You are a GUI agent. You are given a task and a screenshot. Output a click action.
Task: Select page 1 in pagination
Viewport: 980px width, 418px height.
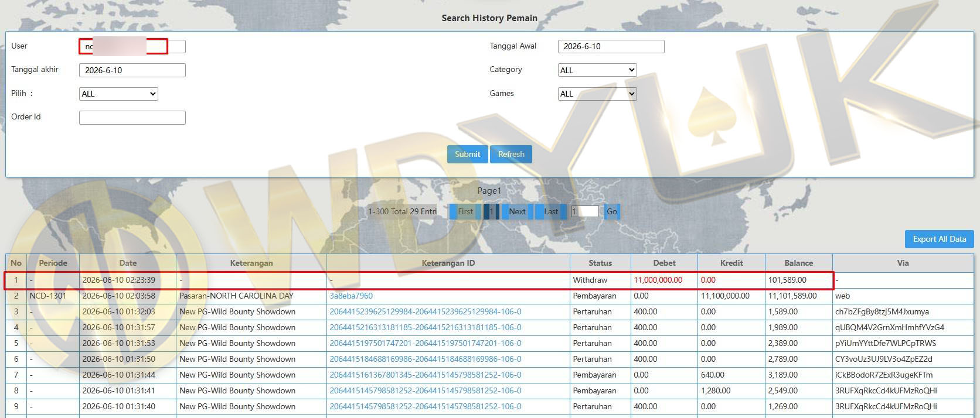[x=491, y=211]
